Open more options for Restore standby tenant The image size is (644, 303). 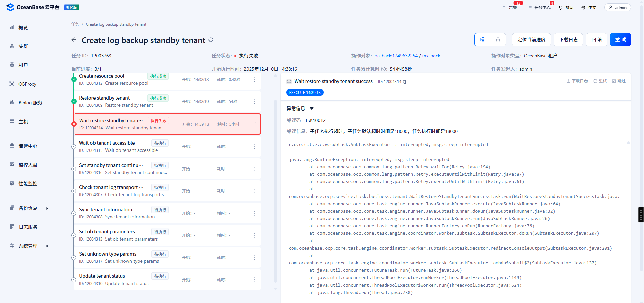255,102
